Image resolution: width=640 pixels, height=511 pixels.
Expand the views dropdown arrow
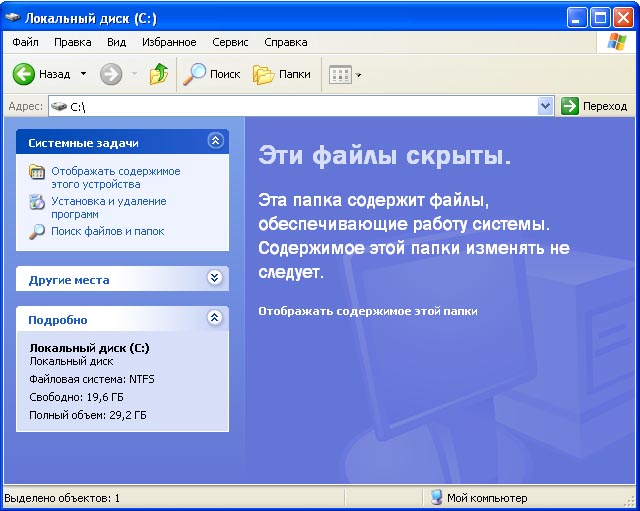358,75
